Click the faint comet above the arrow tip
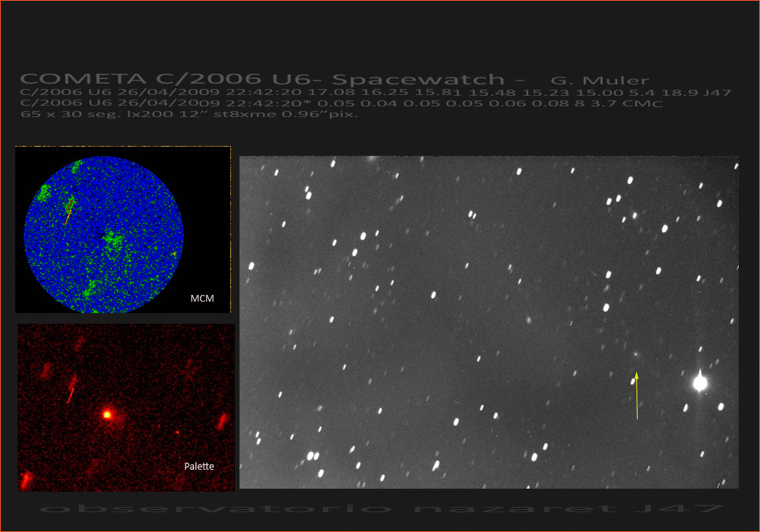The height and width of the screenshot is (532, 760). click(635, 354)
